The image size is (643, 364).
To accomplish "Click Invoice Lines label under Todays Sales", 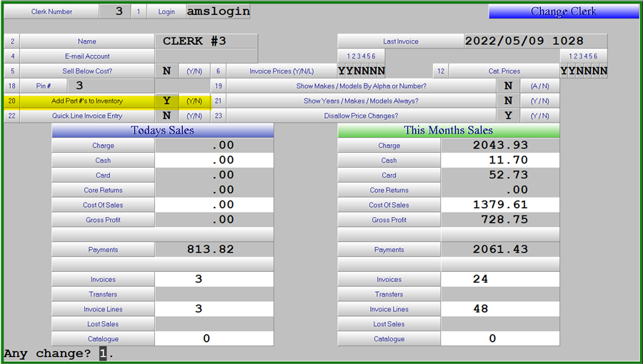I will tap(103, 309).
